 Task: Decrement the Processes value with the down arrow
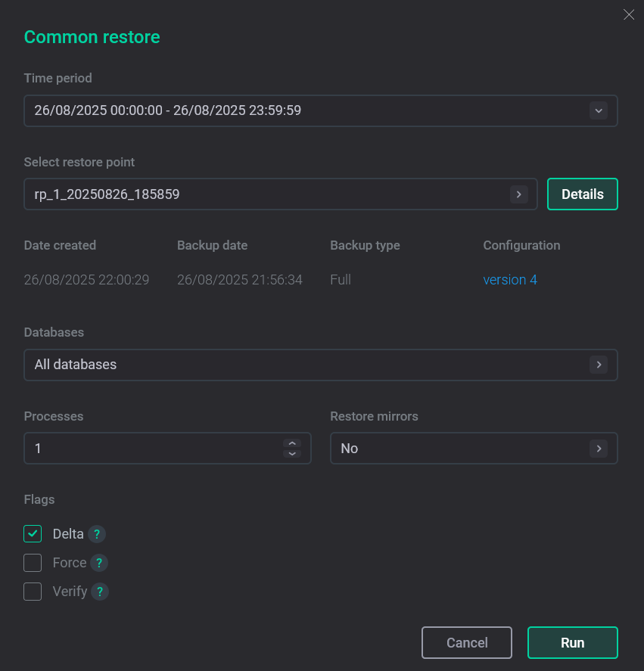click(292, 452)
